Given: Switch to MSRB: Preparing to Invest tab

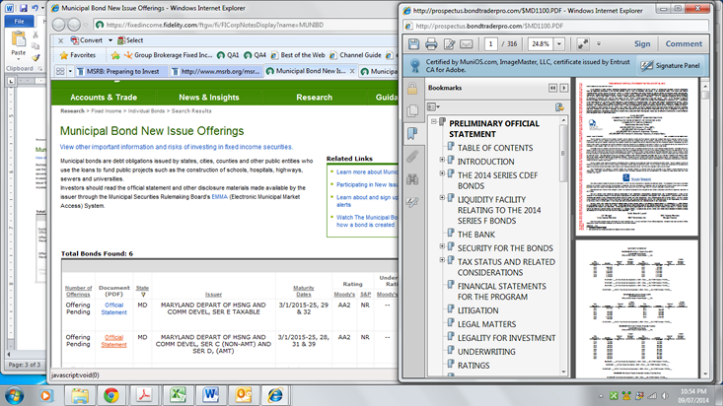Looking at the screenshot, I should pyautogui.click(x=111, y=72).
